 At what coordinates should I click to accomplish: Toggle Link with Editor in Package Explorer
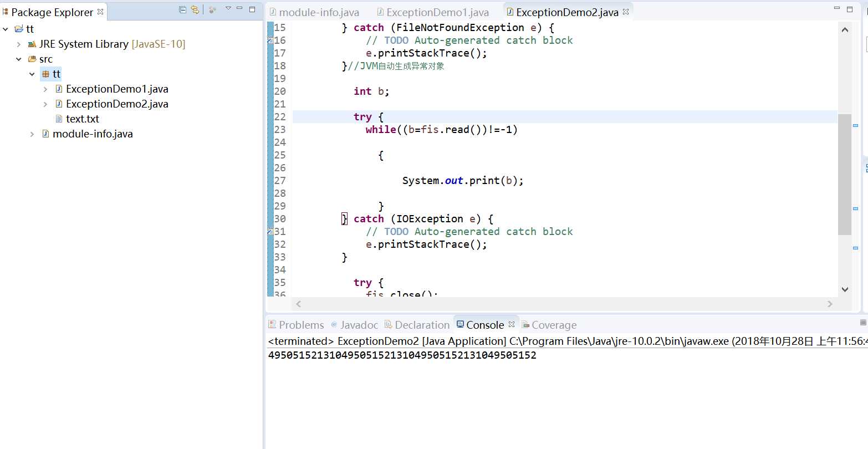pos(195,9)
